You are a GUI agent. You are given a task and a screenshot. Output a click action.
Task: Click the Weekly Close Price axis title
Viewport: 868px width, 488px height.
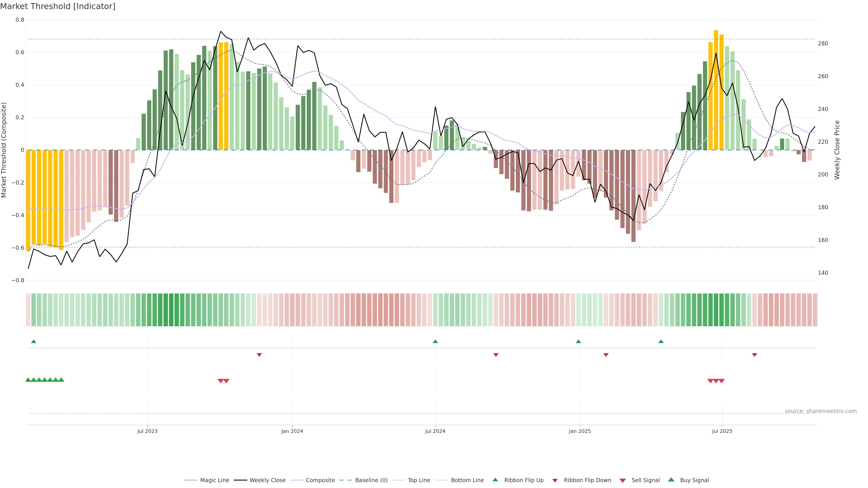coord(837,150)
